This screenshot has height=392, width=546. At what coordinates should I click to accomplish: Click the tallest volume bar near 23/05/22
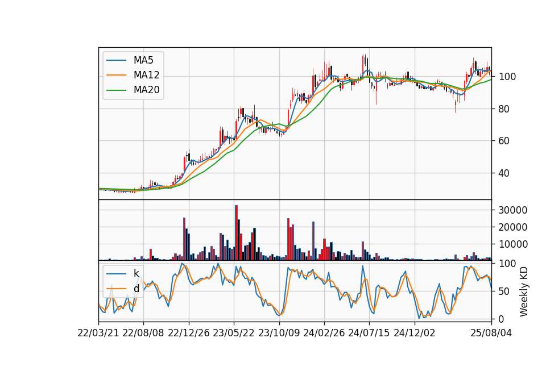[x=236, y=233]
